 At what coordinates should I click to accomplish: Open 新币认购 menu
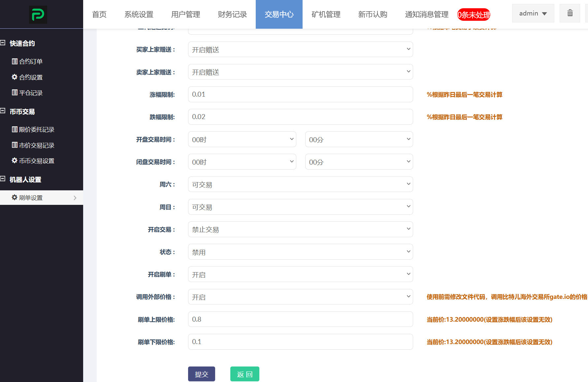coord(373,15)
